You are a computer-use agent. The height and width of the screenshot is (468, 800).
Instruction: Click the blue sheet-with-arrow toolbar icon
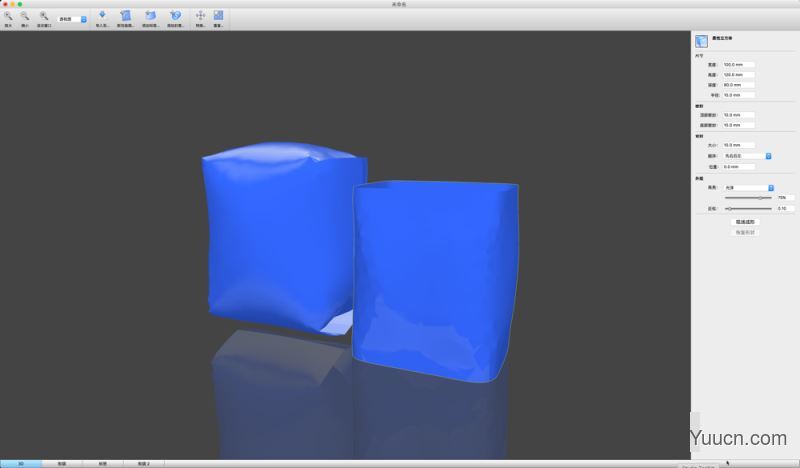[150, 15]
